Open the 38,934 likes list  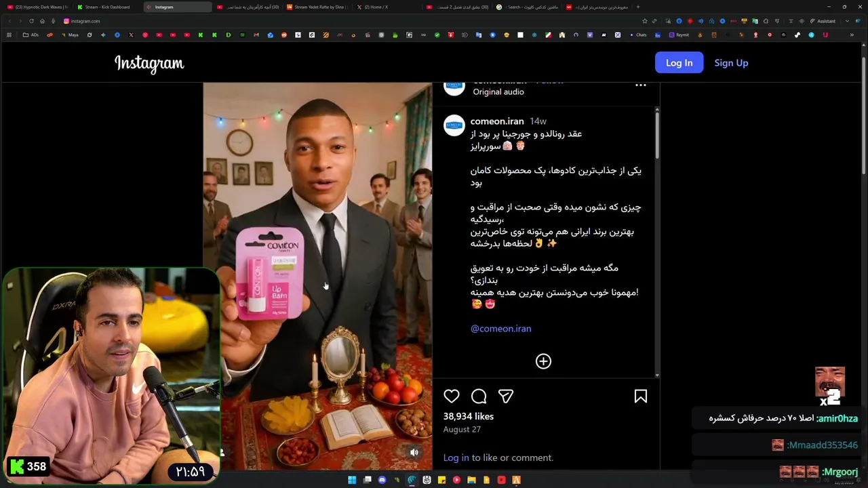click(469, 416)
